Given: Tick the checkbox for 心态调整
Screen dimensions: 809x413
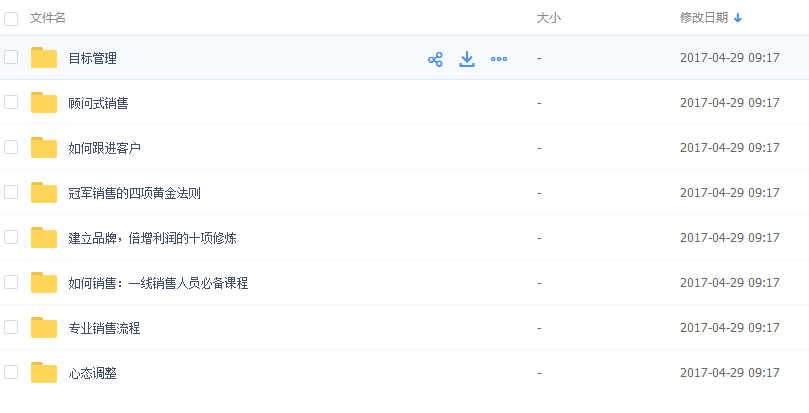Looking at the screenshot, I should (11, 372).
